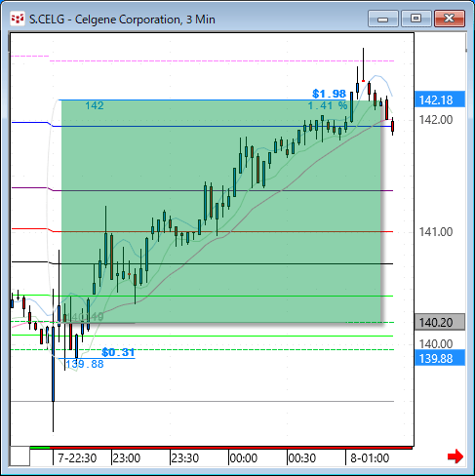This screenshot has height=476, width=475.
Task: Click the 141.00 price scale value
Action: tap(436, 232)
